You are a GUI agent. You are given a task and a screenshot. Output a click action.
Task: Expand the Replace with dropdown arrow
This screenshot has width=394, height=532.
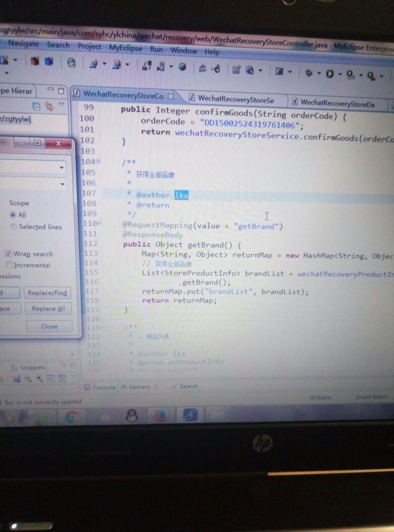point(62,184)
